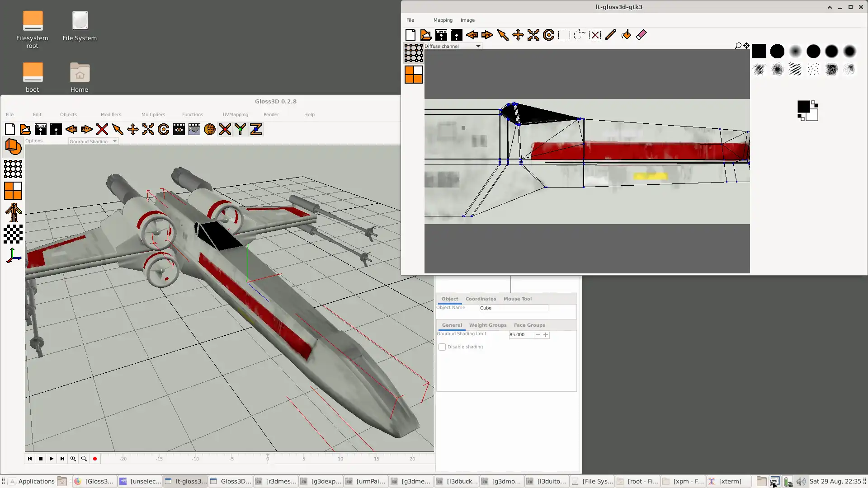Select the face selection mode icon
The height and width of the screenshot is (488, 868).
click(13, 191)
